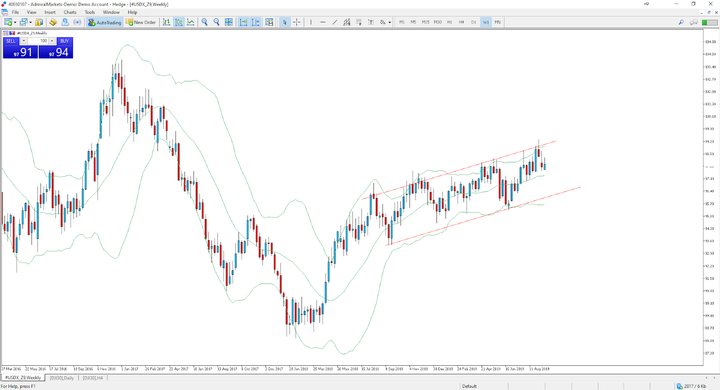Click the New Order button
The image size is (720, 390).
coord(141,22)
